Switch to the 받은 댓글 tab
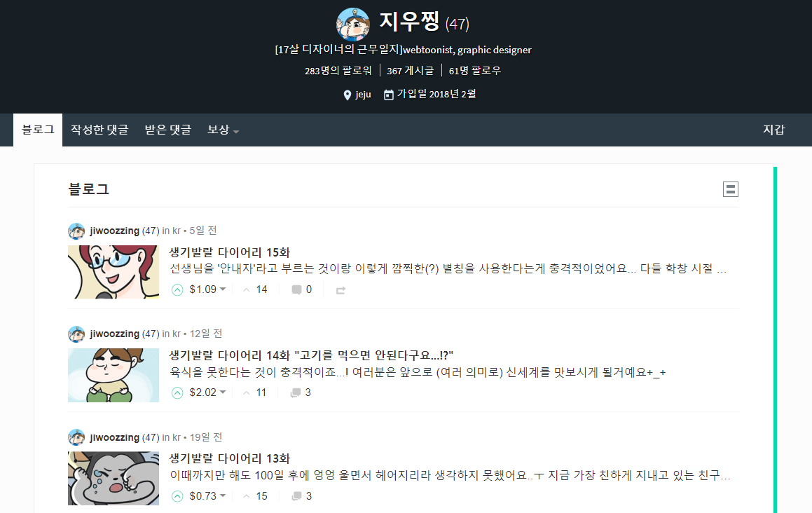The image size is (812, 513). [x=167, y=130]
